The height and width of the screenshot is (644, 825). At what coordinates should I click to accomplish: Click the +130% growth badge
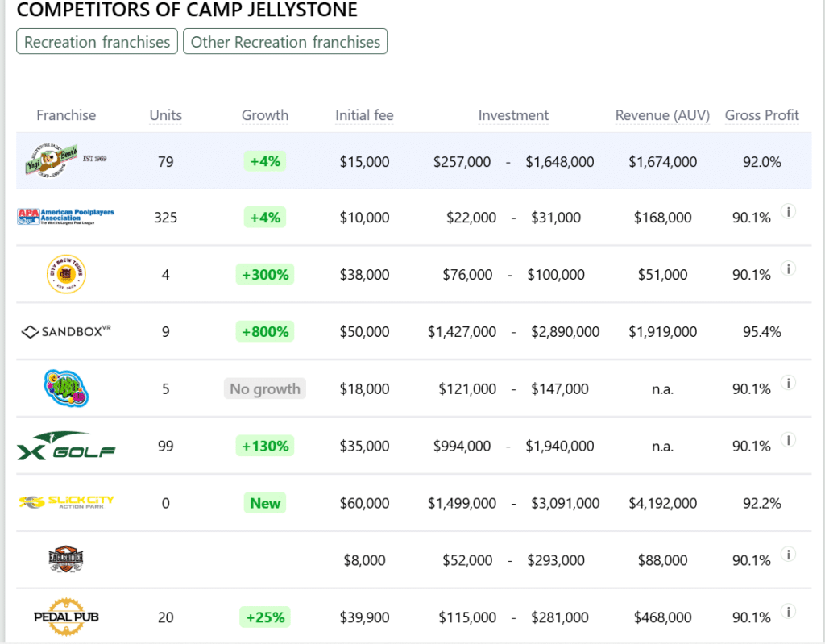coord(264,446)
